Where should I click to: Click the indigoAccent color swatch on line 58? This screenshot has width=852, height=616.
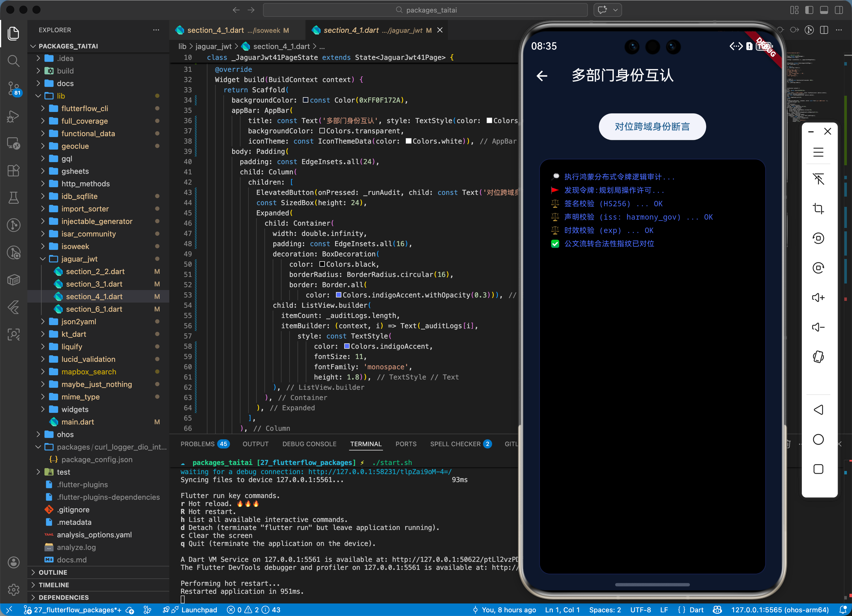click(x=347, y=346)
